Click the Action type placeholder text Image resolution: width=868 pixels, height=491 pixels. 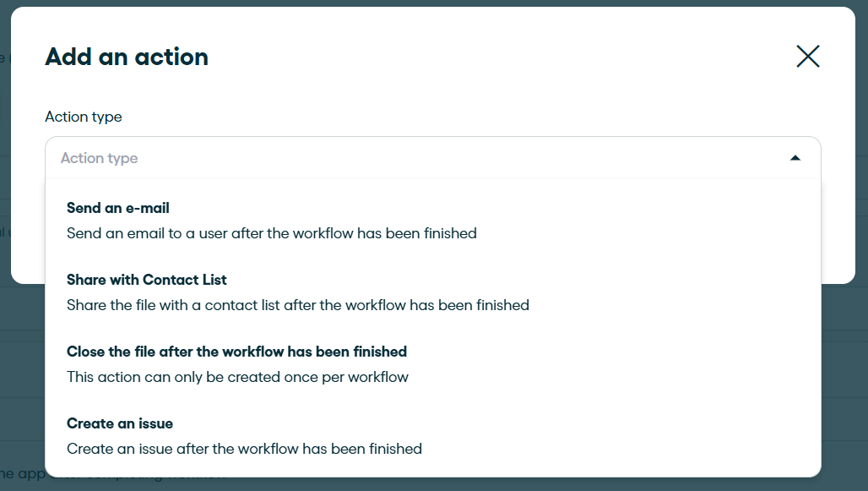(x=99, y=158)
